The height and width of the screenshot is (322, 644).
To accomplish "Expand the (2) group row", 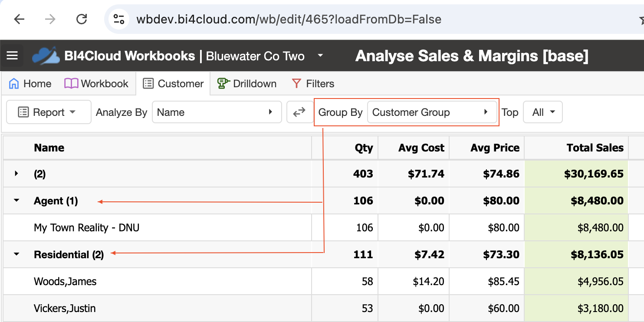I will [x=16, y=174].
